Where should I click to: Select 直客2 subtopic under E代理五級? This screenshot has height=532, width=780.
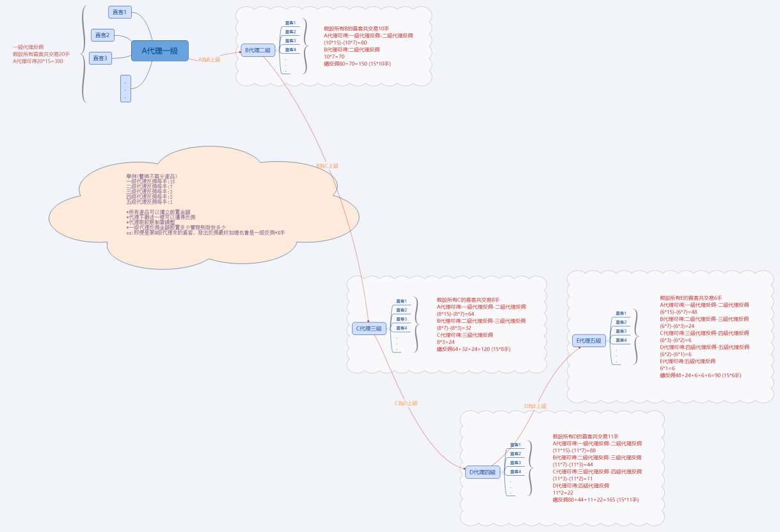coord(621,322)
